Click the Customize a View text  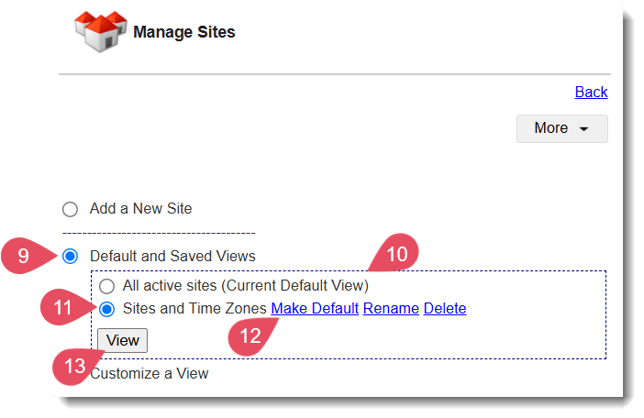click(149, 374)
